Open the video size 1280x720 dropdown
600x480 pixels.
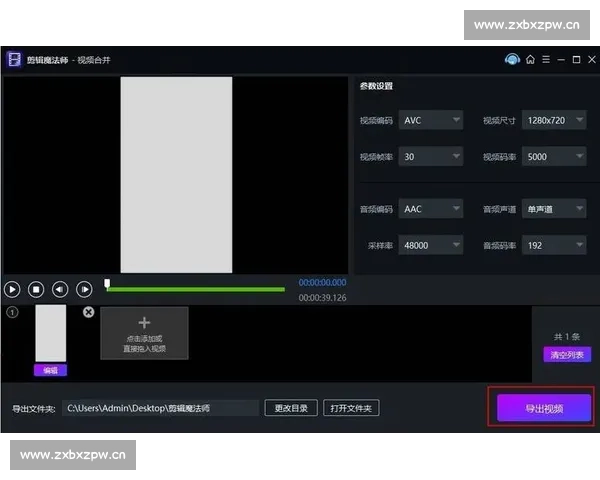[554, 120]
